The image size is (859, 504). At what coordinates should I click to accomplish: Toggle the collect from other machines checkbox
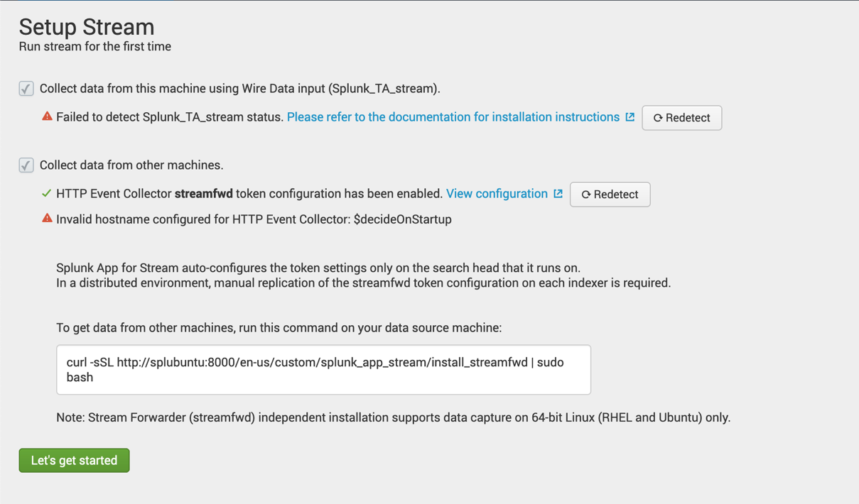pos(26,165)
